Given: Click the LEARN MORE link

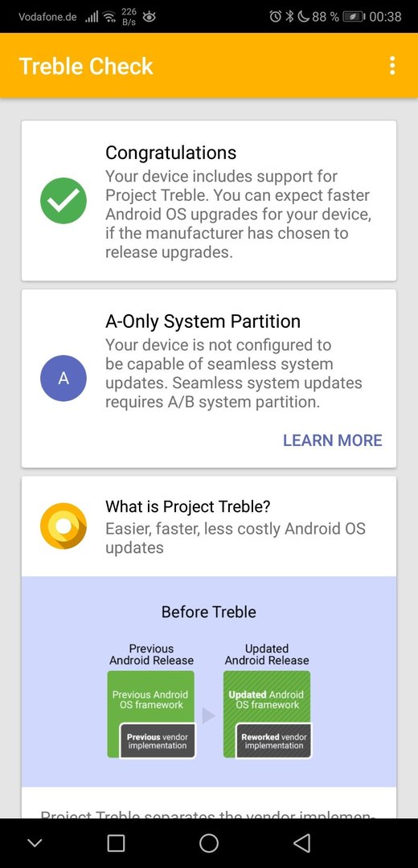Looking at the screenshot, I should [x=333, y=440].
